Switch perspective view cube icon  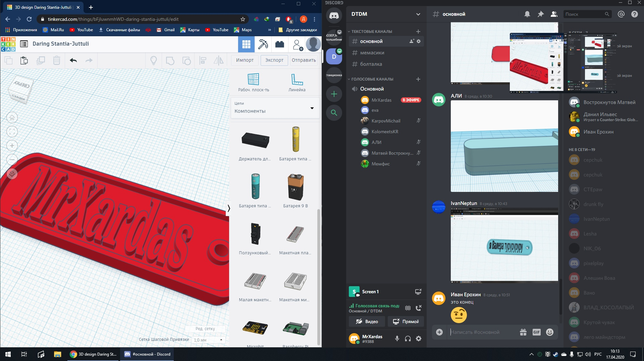12,173
